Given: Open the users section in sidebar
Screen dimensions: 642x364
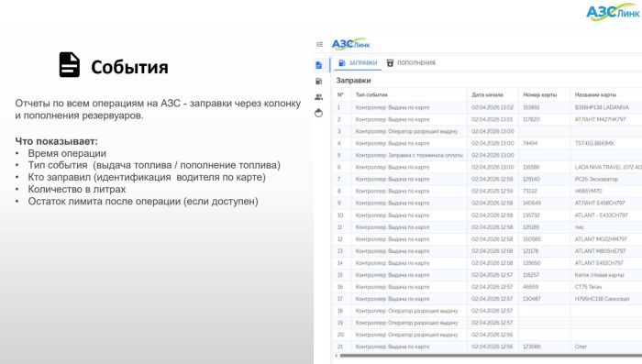Looking at the screenshot, I should (319, 97).
